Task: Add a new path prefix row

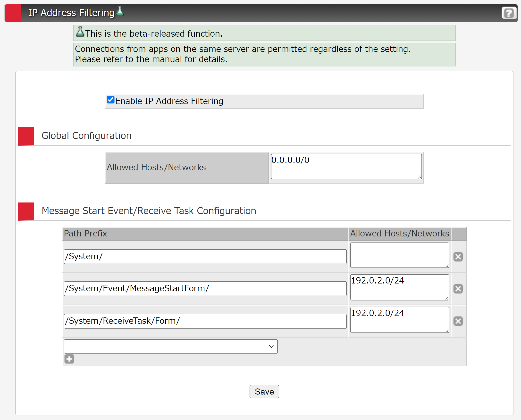Action: coord(69,359)
